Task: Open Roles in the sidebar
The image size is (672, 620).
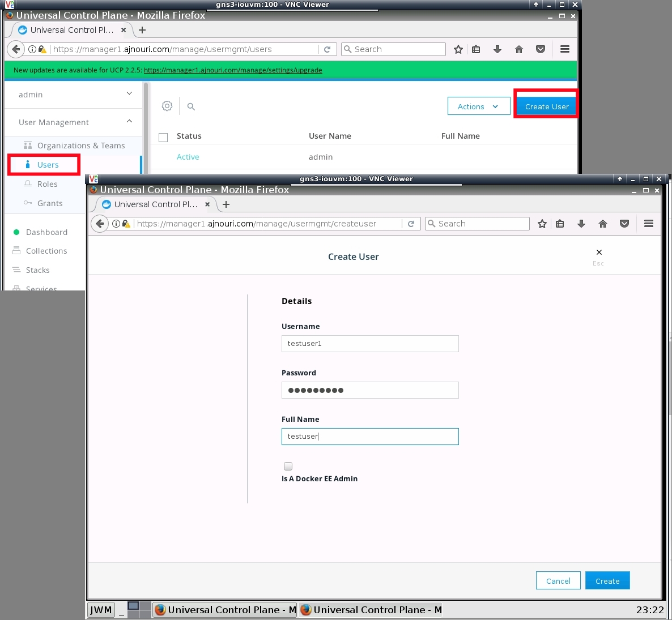Action: click(47, 184)
